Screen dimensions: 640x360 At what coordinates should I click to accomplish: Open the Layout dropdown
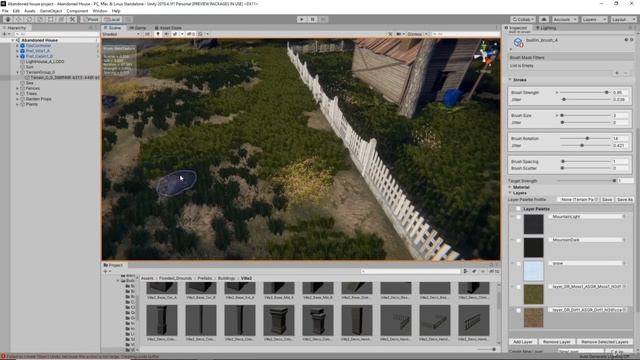pos(623,19)
